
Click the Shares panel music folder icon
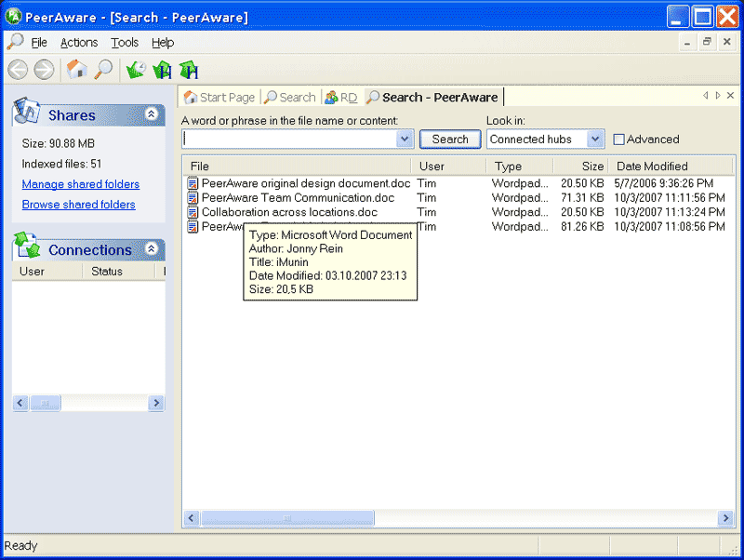pyautogui.click(x=27, y=111)
